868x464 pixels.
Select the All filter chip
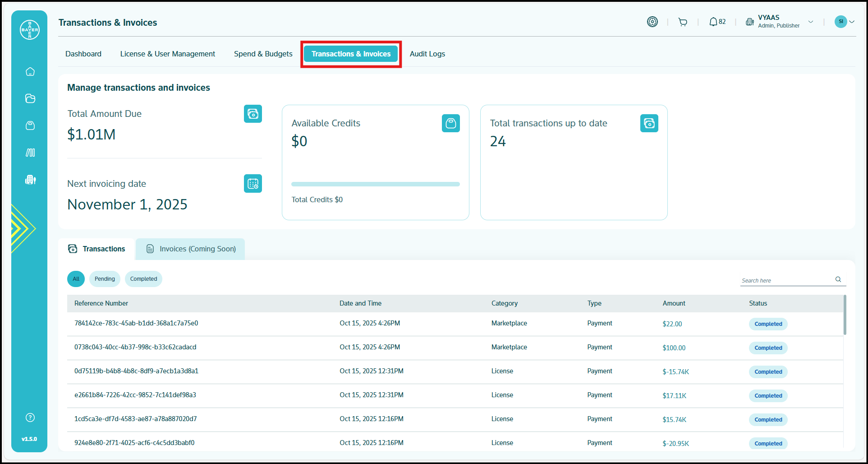point(76,279)
